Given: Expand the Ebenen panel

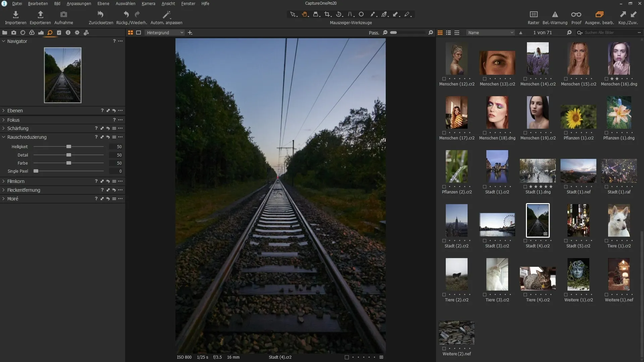Looking at the screenshot, I should pos(4,111).
